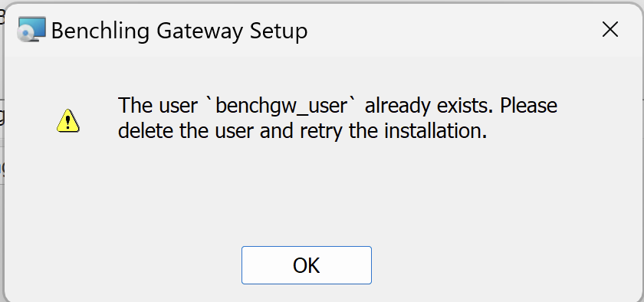
Task: Click the "Benchling Gateway Setup" title text
Action: click(179, 31)
